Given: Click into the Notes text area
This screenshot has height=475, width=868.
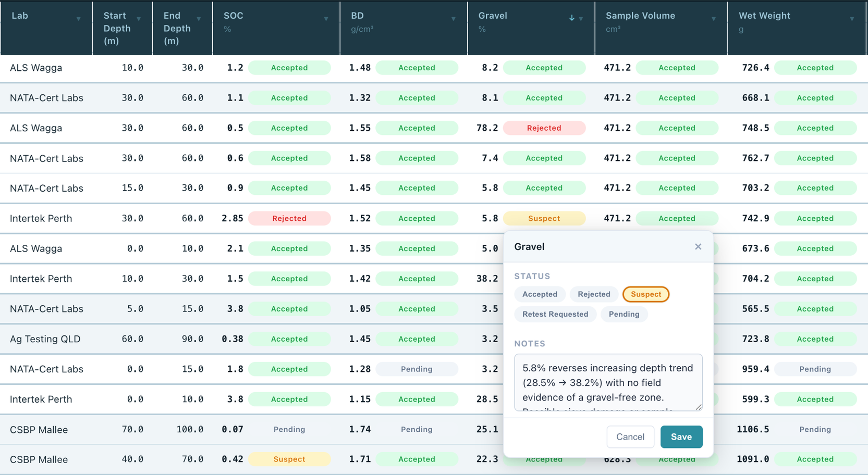Looking at the screenshot, I should [608, 382].
